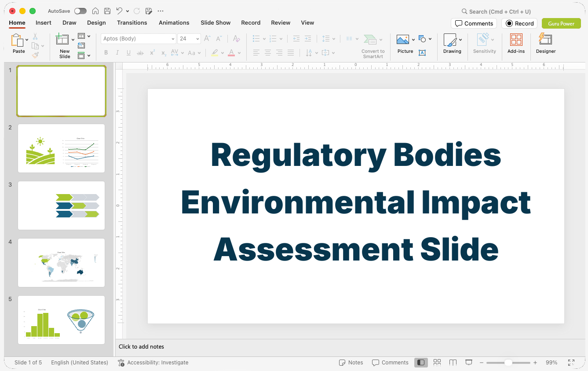
Task: Open the Slide Show tab
Action: (x=215, y=22)
